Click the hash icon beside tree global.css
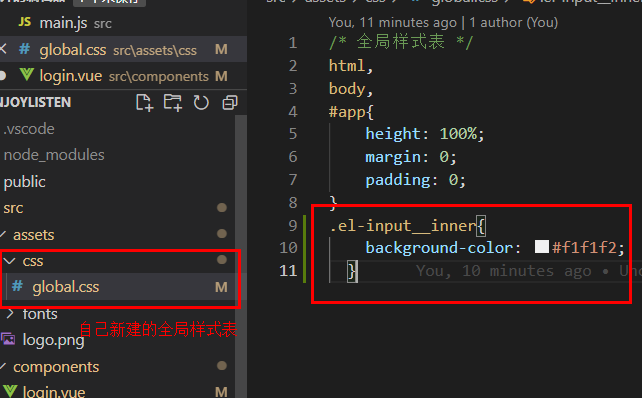642x398 pixels. 17,286
